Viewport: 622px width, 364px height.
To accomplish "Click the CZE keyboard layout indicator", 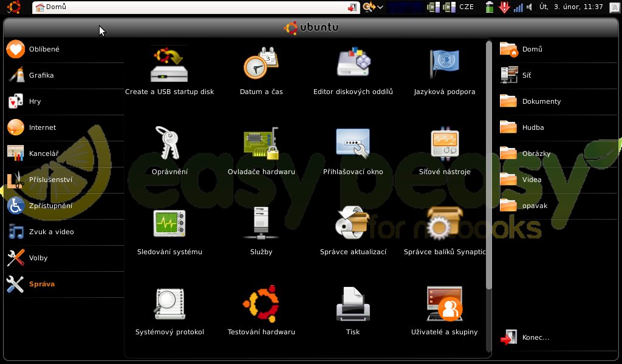I will (x=466, y=7).
